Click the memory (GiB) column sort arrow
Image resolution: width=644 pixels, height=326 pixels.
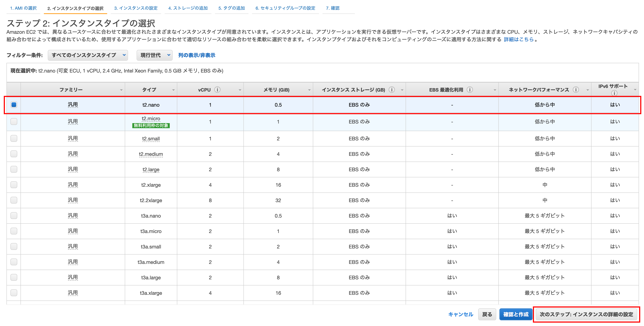[309, 90]
